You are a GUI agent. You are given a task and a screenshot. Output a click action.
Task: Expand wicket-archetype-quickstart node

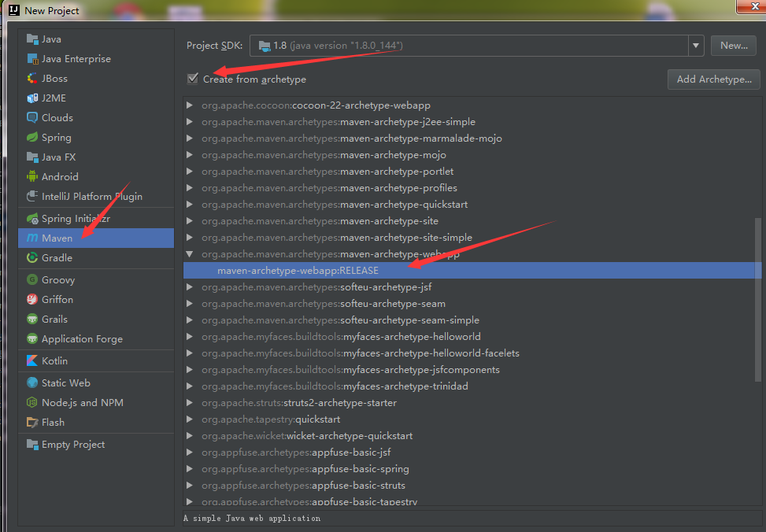pyautogui.click(x=190, y=436)
